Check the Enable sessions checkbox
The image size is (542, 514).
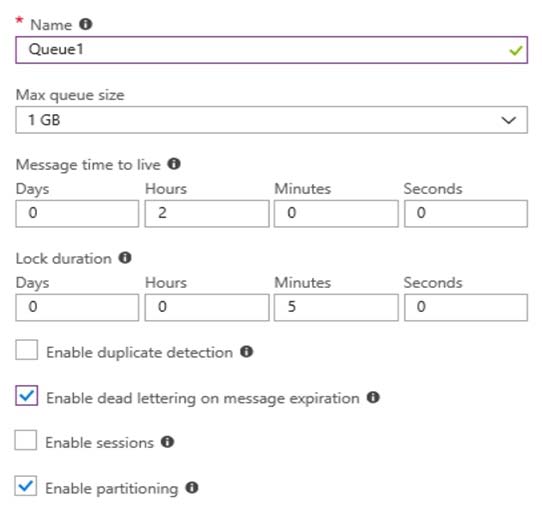pyautogui.click(x=26, y=440)
